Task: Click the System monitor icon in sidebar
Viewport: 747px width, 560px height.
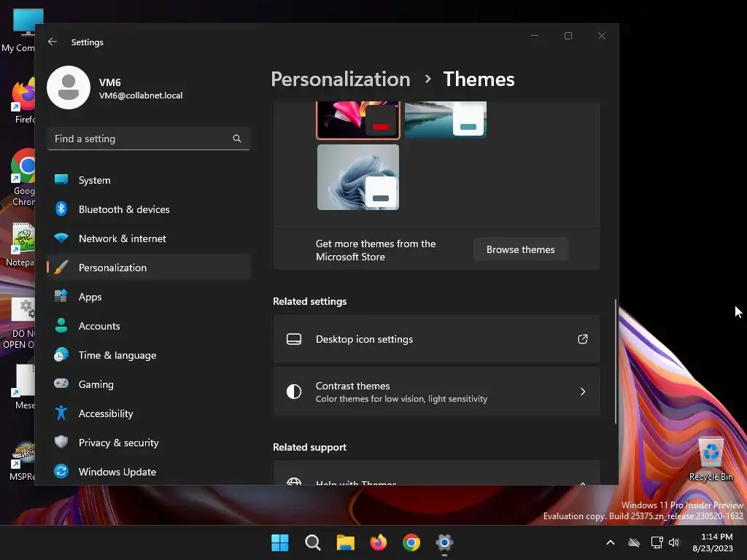Action: coord(61,180)
